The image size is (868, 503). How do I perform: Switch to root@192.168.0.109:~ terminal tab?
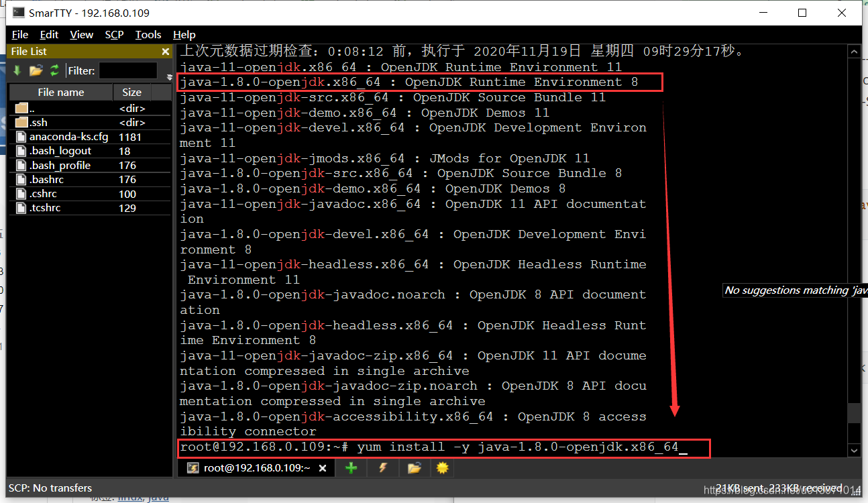(x=257, y=468)
